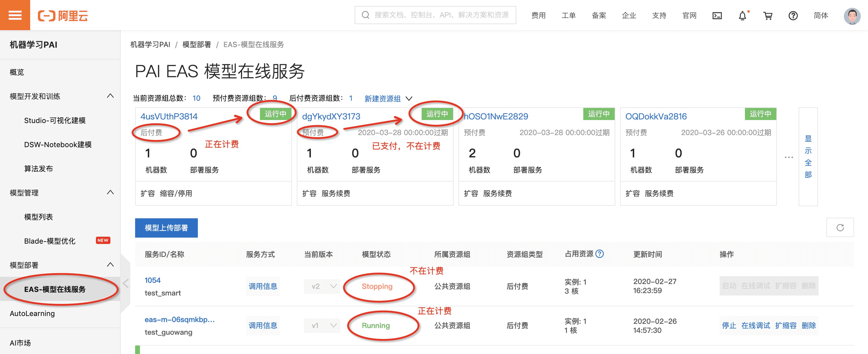Screen dimensions: 868x354
Task: Click the 模型上传部署 button
Action: coord(166,228)
